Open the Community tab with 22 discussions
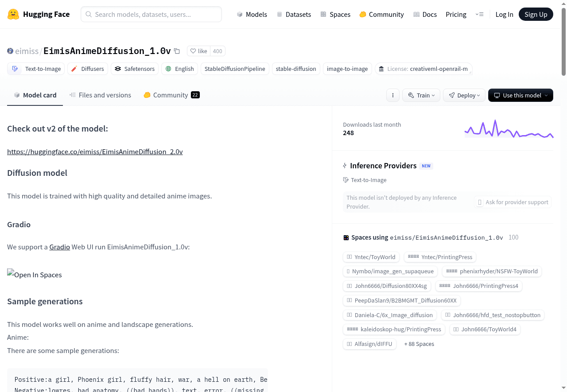The height and width of the screenshot is (392, 567). point(171,95)
